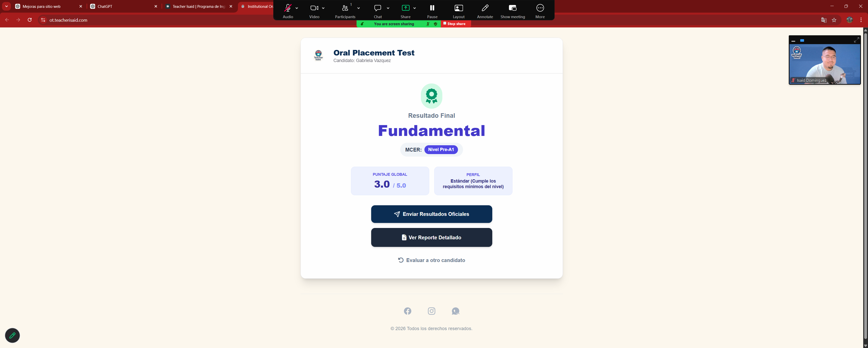This screenshot has width=868, height=348.
Task: Click Enviar Resultados Oficiales button
Action: point(431,214)
